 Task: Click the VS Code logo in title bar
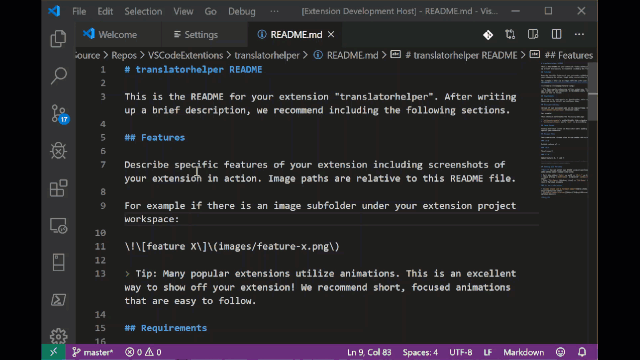tap(54, 11)
